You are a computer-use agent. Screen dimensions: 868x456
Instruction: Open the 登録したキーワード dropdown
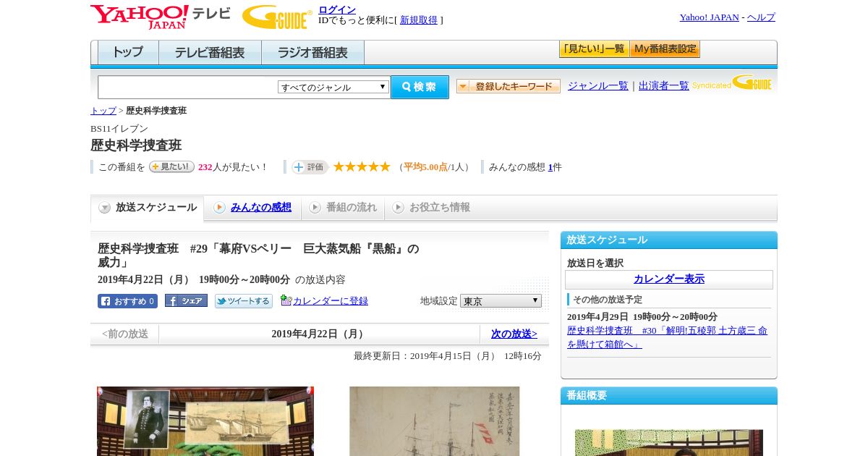coord(508,86)
